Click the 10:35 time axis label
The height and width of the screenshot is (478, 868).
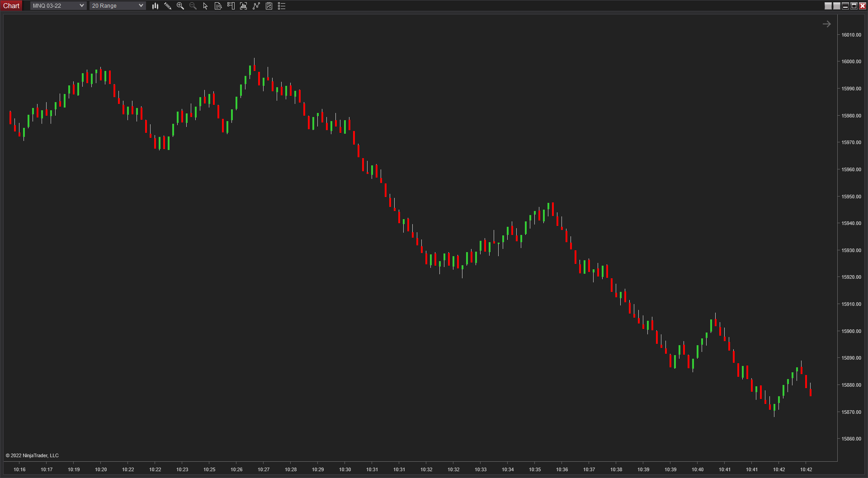pyautogui.click(x=535, y=469)
